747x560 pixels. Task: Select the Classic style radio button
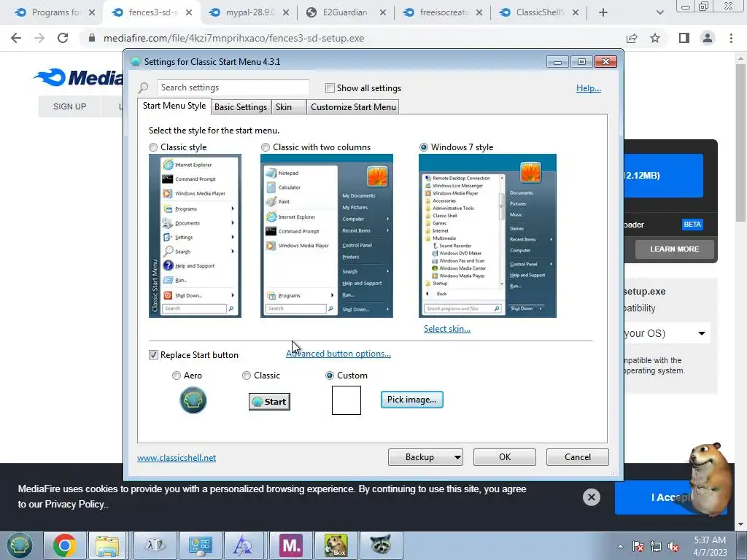(153, 147)
